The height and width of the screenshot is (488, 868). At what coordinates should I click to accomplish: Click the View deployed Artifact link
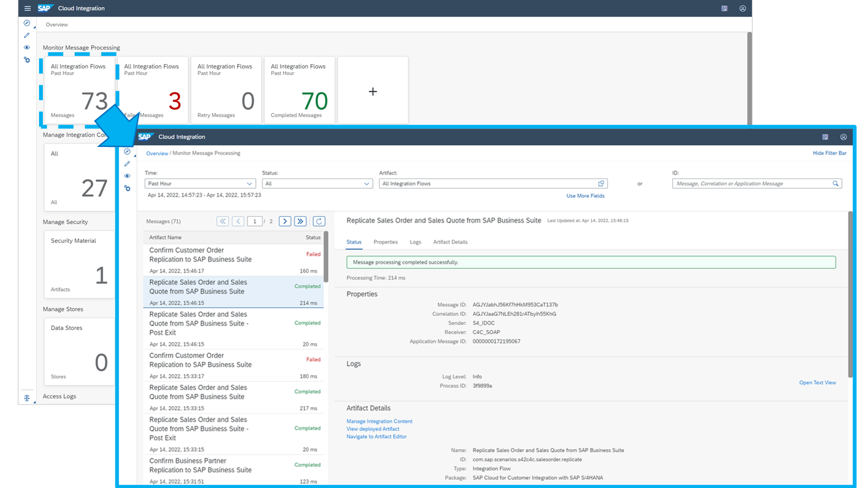click(373, 429)
